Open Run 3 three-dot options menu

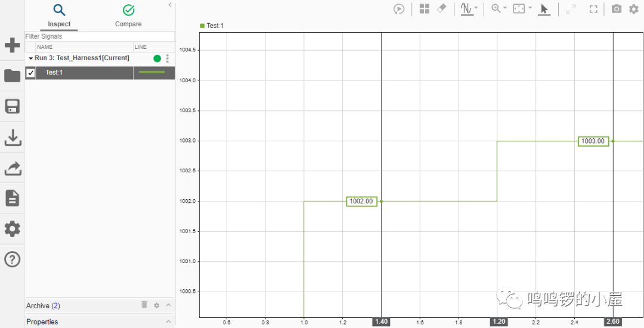pos(167,58)
